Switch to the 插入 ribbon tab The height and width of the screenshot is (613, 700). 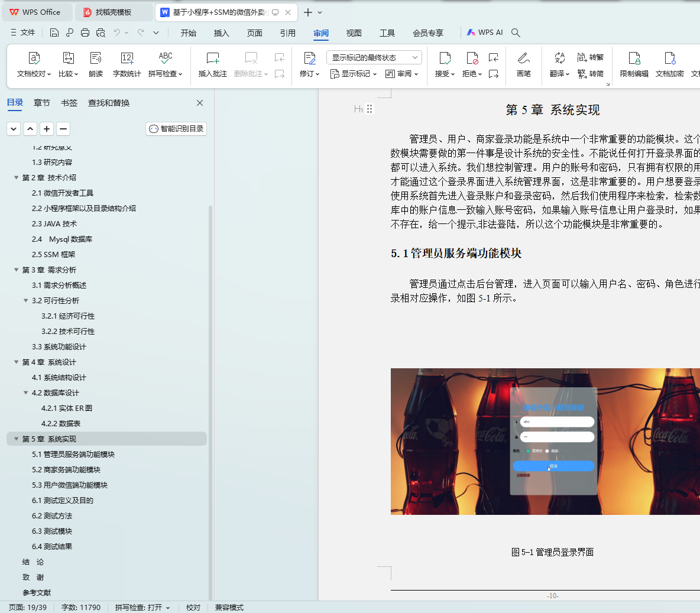tap(222, 33)
